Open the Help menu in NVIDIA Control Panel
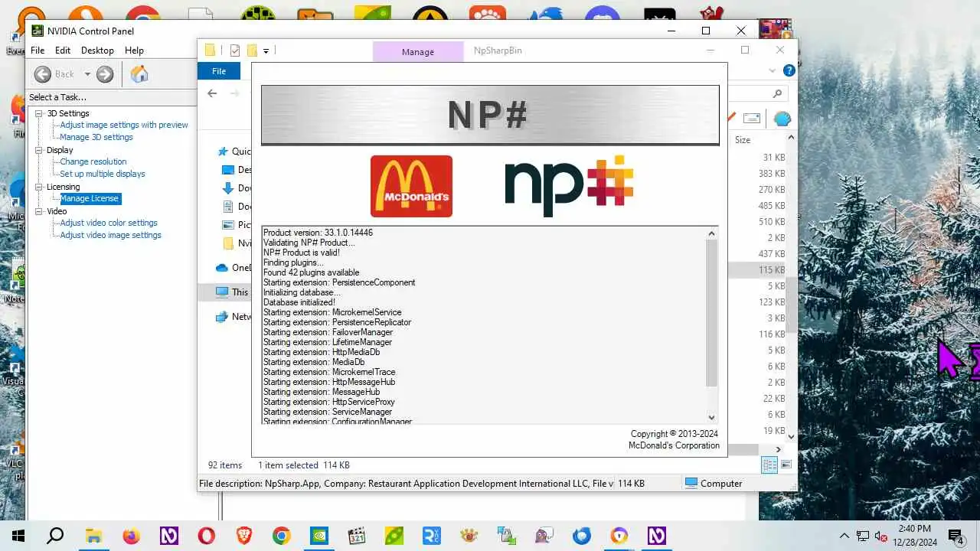The width and height of the screenshot is (980, 551). pyautogui.click(x=134, y=51)
